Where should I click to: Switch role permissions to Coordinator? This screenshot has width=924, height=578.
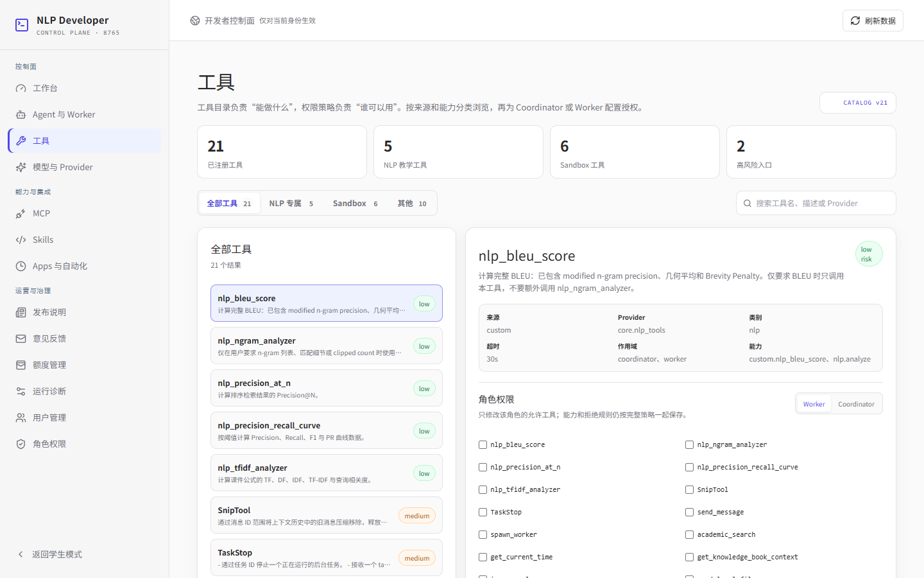tap(856, 404)
